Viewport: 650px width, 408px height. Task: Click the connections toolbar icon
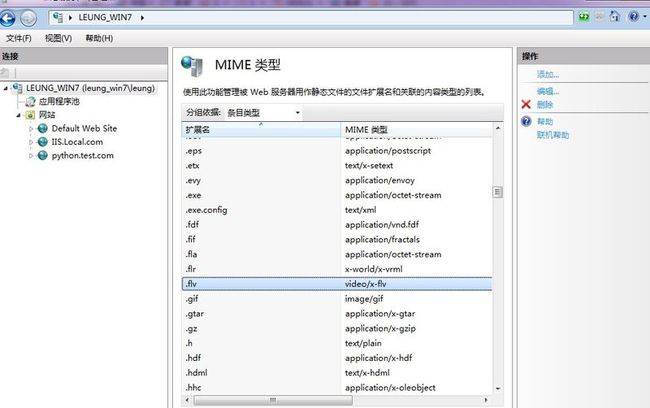coord(5,73)
